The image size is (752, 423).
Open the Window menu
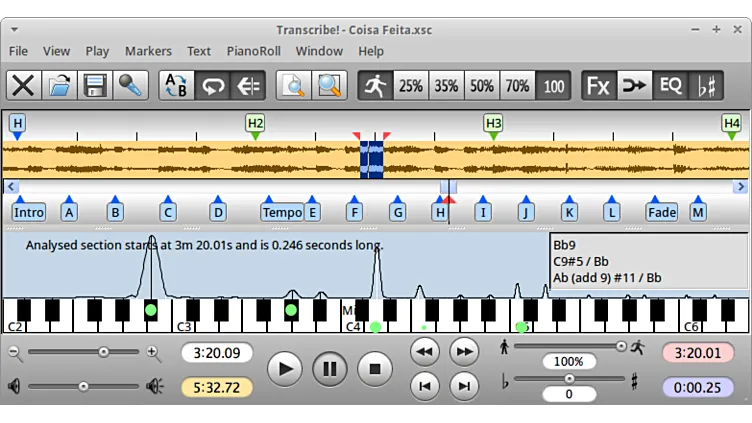point(319,51)
